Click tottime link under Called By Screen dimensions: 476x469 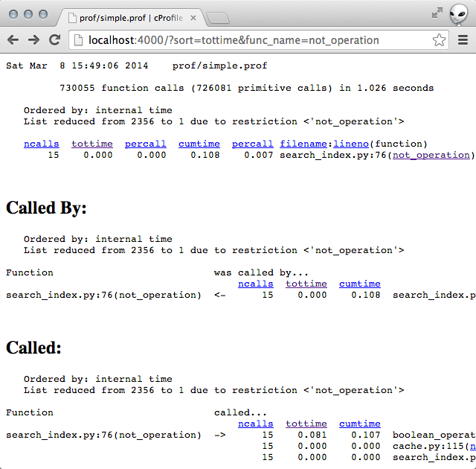[306, 284]
